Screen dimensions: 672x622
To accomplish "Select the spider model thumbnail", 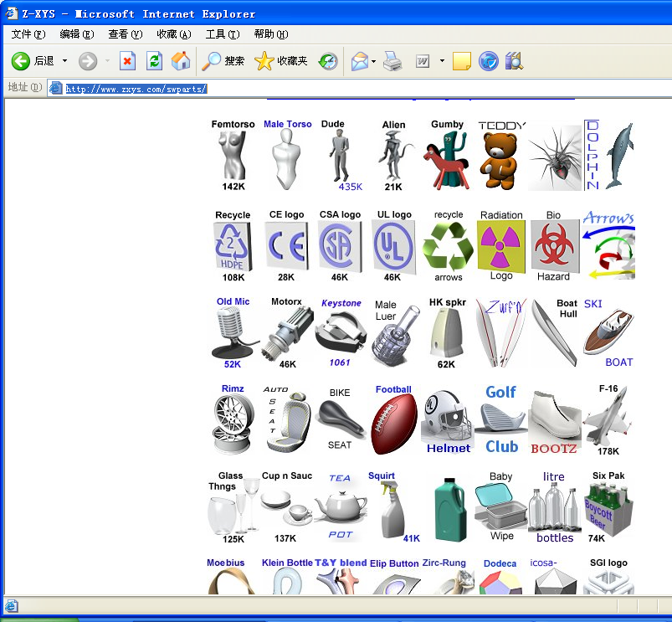I will click(555, 158).
